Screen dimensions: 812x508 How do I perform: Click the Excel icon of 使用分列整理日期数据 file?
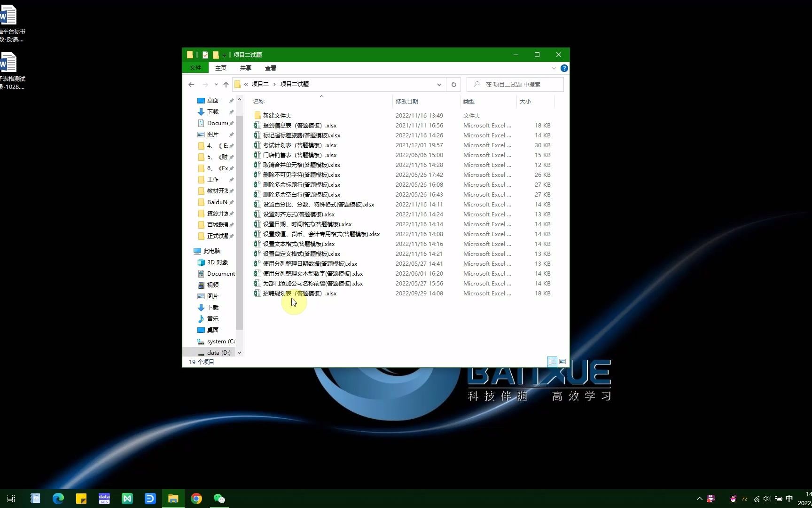257,264
